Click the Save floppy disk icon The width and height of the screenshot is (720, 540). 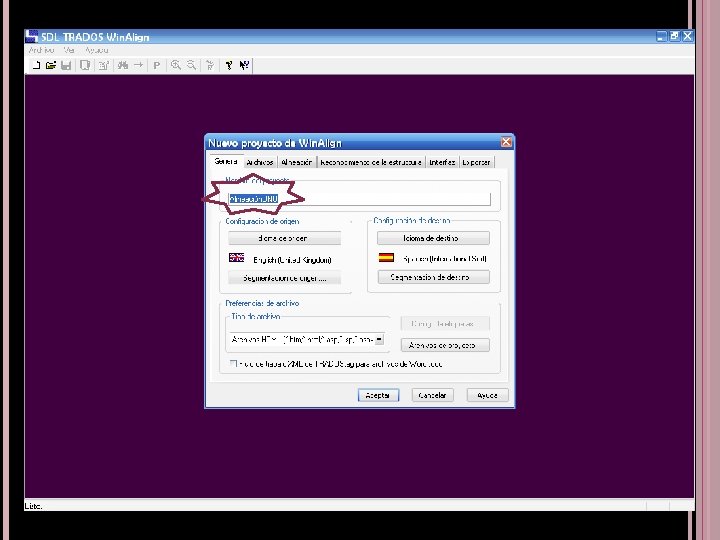[66, 65]
